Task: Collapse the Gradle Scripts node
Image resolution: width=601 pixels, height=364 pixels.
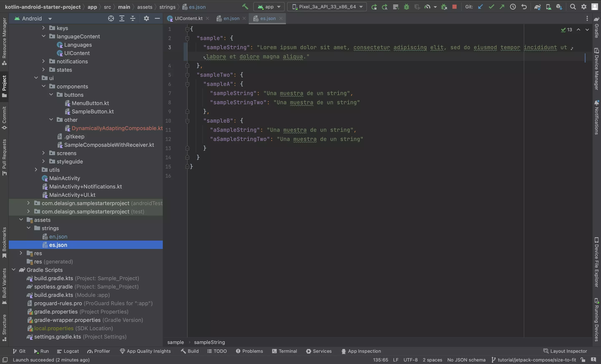Action: tap(13, 270)
